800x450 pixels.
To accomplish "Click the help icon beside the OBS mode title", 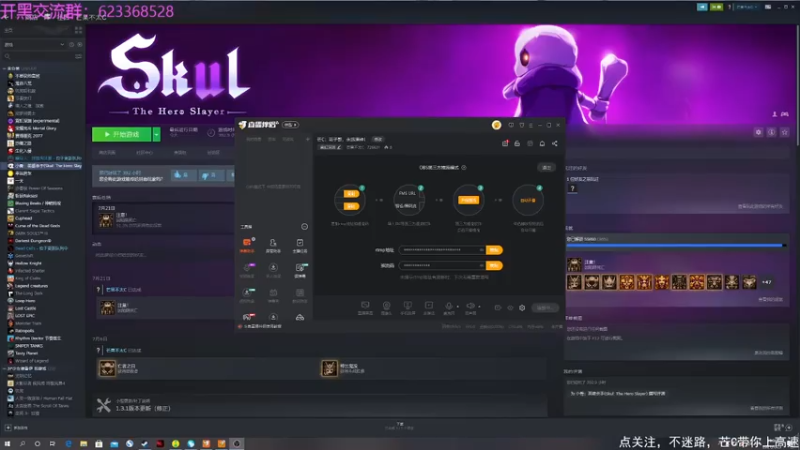I will click(x=464, y=167).
